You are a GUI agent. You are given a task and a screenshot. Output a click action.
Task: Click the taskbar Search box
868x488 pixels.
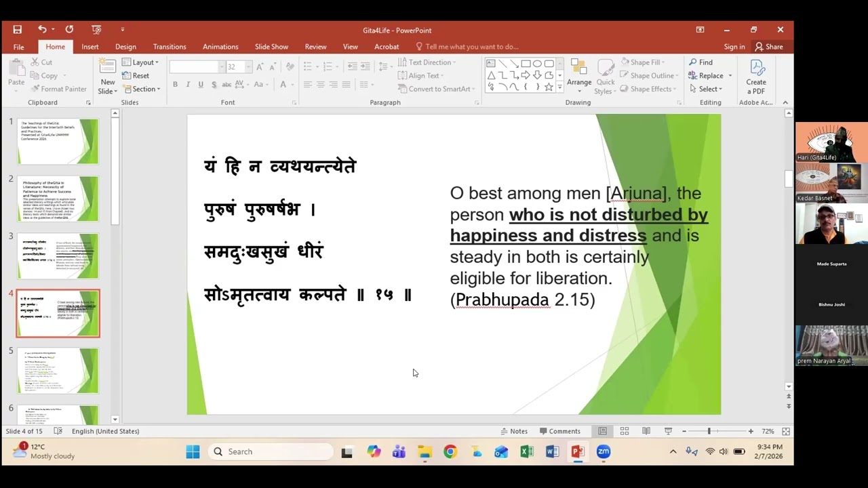coord(271,451)
